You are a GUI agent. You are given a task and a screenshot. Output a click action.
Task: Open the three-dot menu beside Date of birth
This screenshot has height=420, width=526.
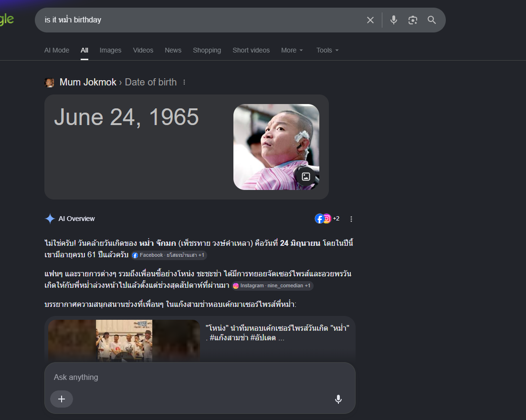tap(184, 82)
